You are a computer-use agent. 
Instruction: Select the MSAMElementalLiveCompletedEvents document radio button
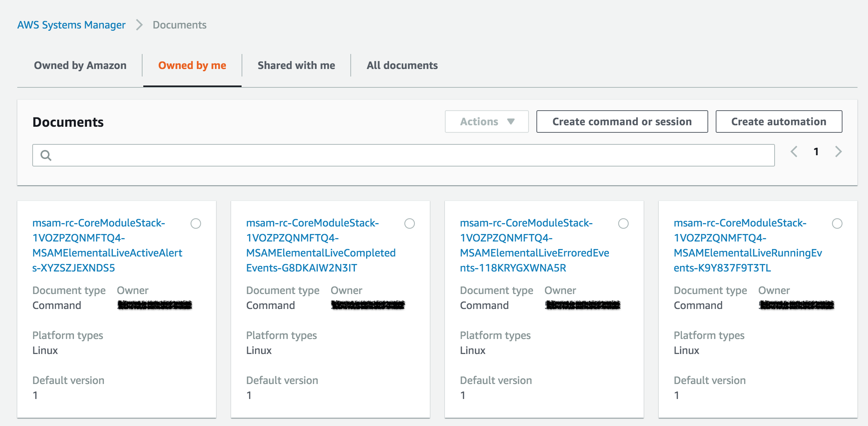pos(410,223)
